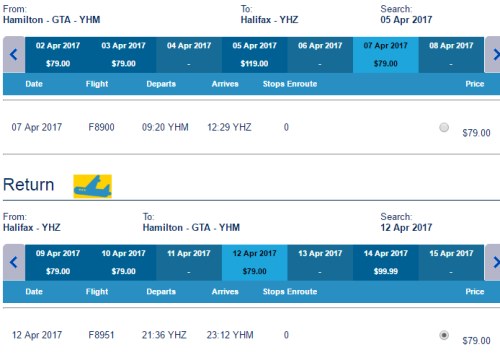Choose 09 Apr 2017 return tab
Image resolution: width=500 pixels, height=360 pixels.
(x=58, y=262)
